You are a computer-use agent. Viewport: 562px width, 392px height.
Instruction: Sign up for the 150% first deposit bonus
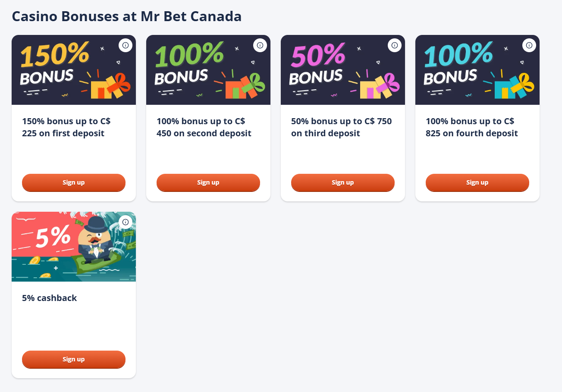(73, 182)
